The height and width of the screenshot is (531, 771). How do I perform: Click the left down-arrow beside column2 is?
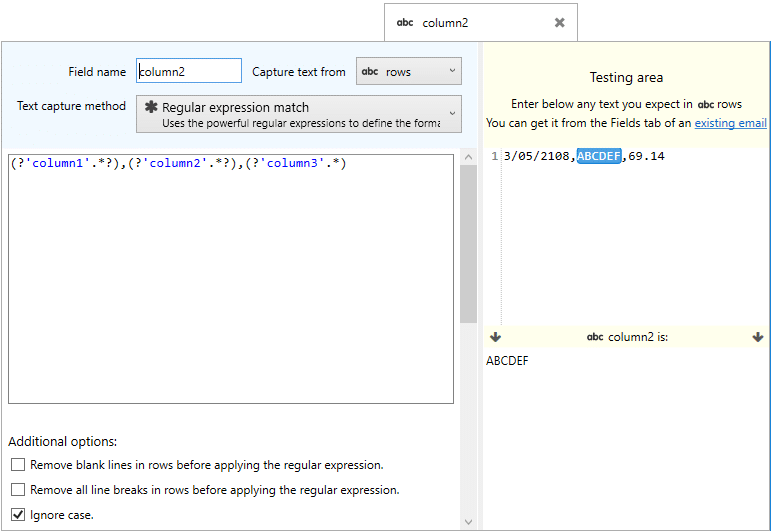[496, 337]
